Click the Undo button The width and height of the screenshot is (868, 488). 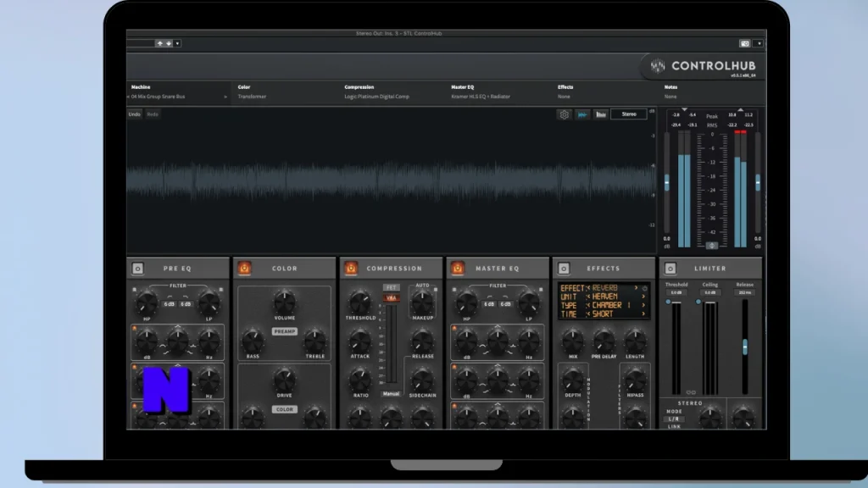(135, 114)
